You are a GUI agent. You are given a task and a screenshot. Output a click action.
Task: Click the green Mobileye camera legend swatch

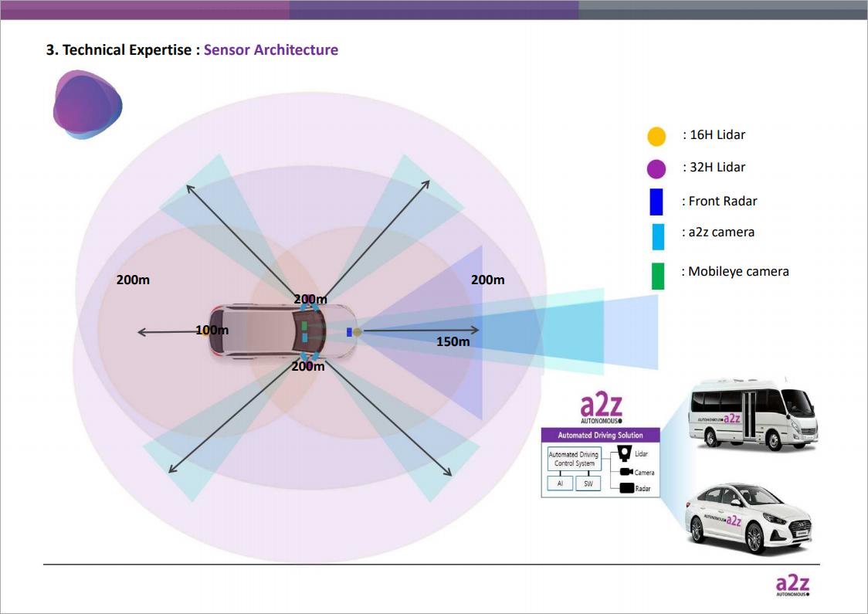(658, 276)
